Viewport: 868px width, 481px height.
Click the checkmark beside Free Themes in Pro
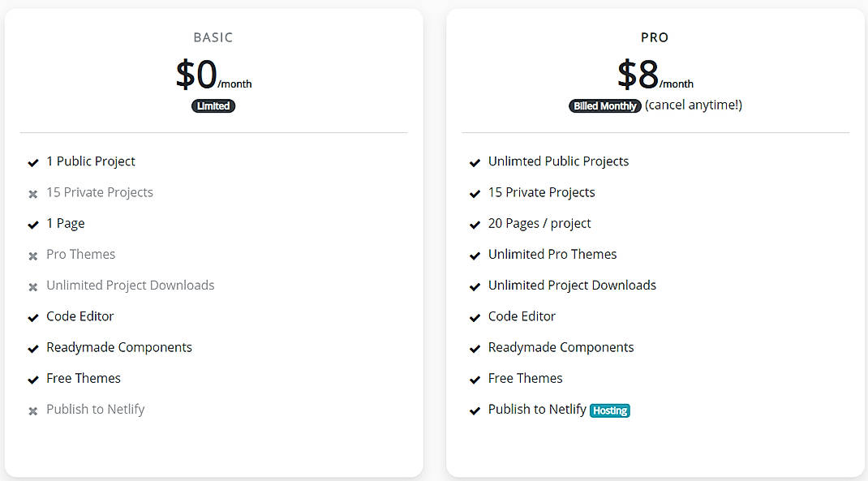475,379
